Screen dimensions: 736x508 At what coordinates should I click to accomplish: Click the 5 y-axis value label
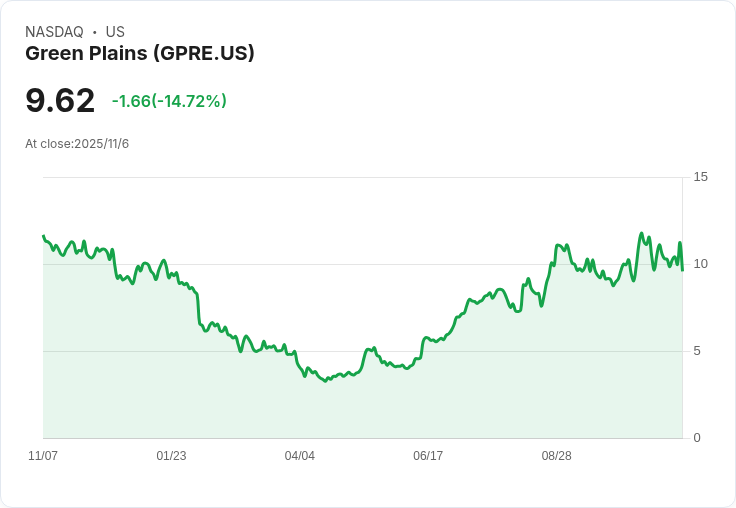point(697,351)
